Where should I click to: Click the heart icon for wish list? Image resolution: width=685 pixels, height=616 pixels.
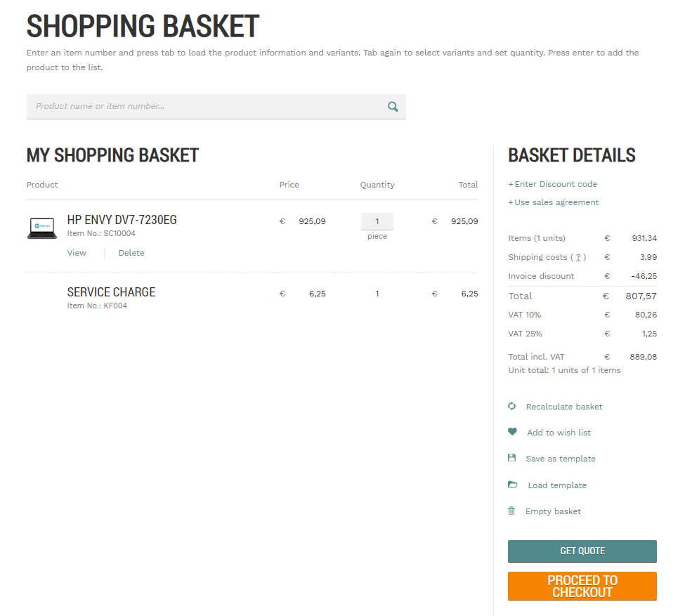[512, 432]
